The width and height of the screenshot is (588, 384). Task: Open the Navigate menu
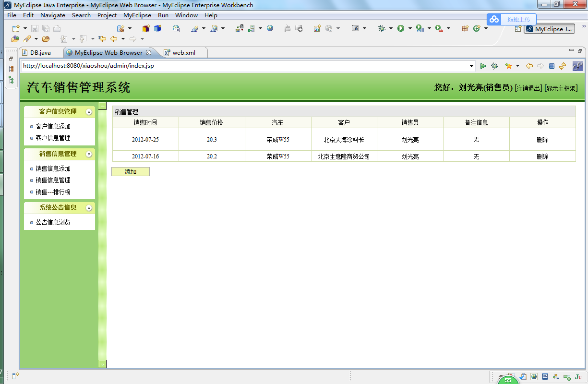click(x=53, y=15)
